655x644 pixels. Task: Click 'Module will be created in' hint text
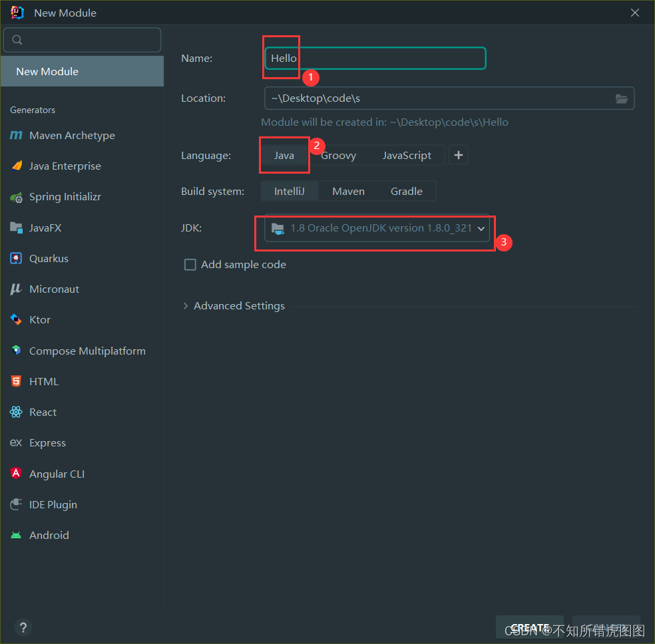click(x=385, y=122)
